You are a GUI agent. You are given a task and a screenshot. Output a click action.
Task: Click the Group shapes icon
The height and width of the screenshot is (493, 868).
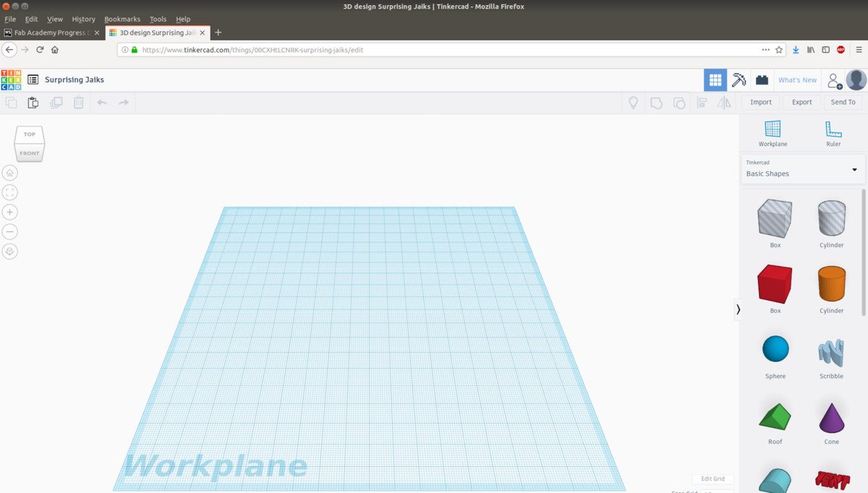pyautogui.click(x=656, y=103)
